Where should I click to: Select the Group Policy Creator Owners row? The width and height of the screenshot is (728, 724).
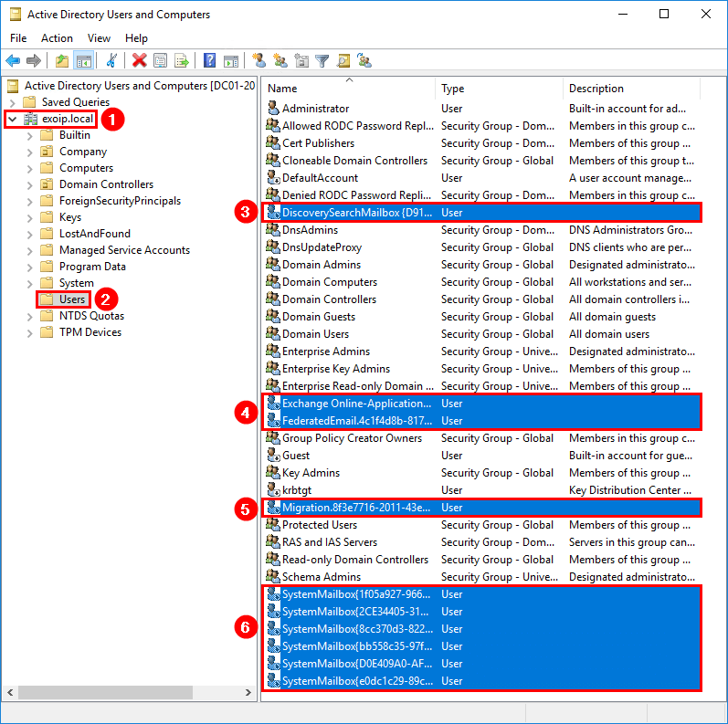point(481,438)
